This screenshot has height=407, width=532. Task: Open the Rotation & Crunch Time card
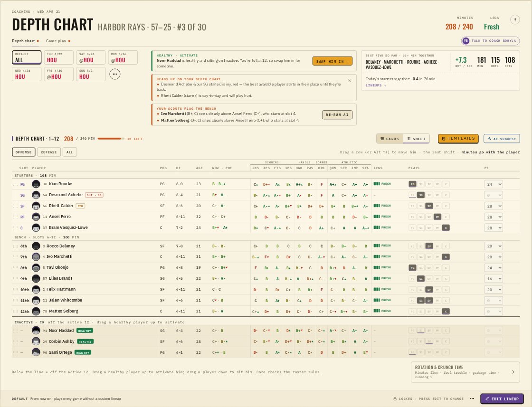(x=465, y=372)
